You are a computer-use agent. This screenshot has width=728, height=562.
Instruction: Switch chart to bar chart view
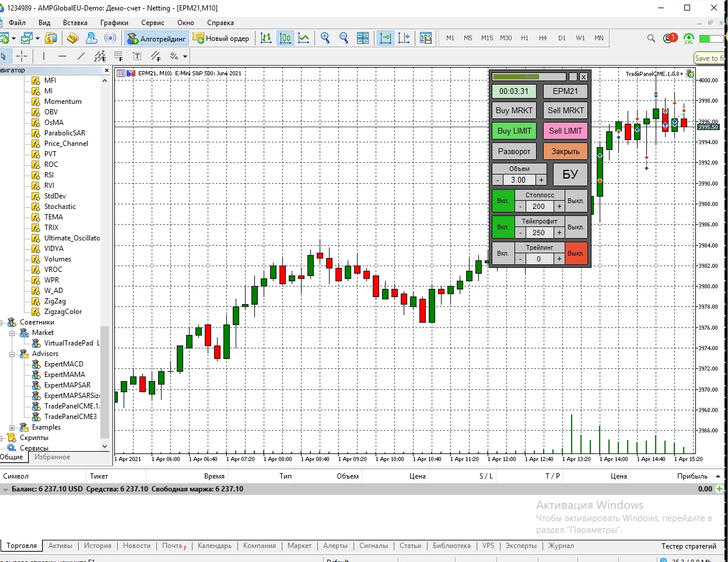266,39
